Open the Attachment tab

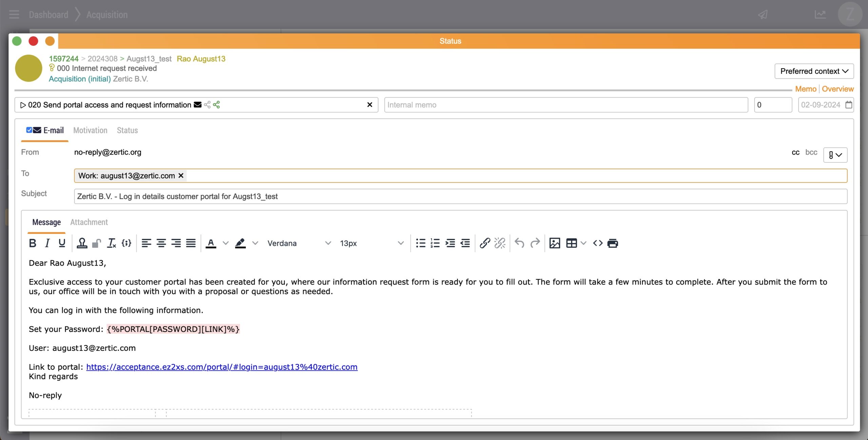click(x=89, y=222)
